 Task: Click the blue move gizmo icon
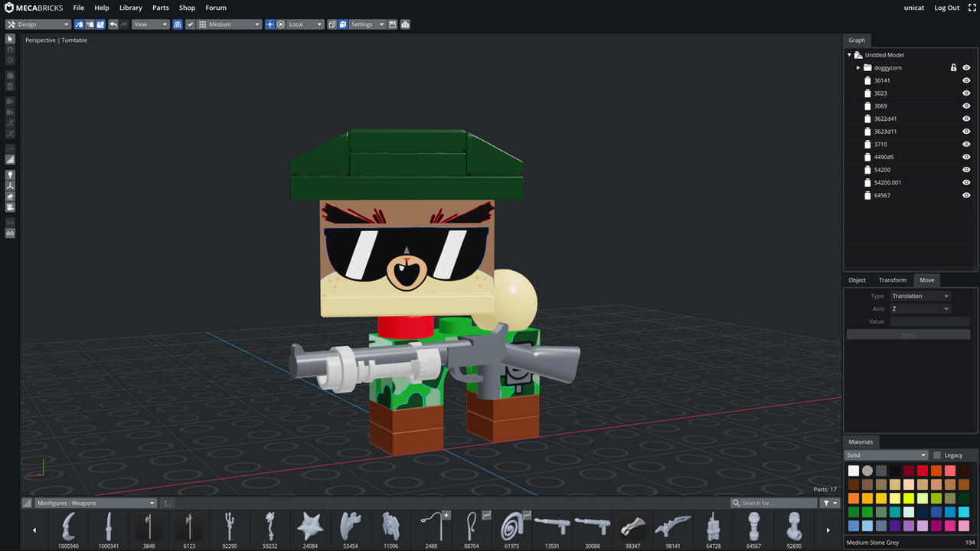tap(269, 24)
